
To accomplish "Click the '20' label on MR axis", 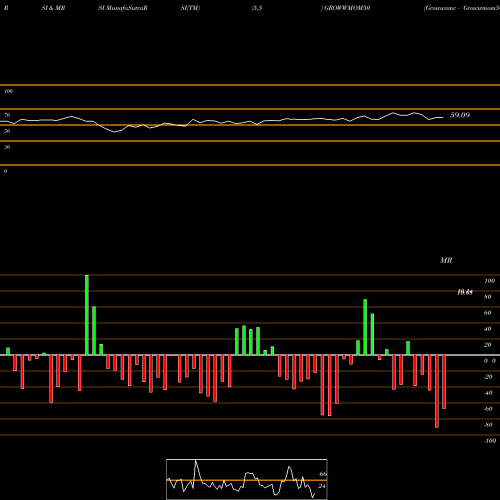I will [488, 345].
